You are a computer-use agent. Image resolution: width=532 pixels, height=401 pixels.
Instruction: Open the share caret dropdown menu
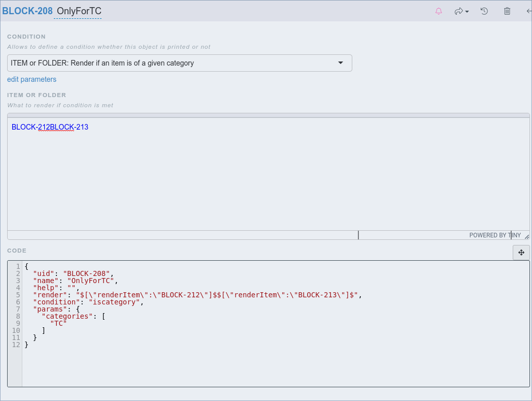pos(467,12)
